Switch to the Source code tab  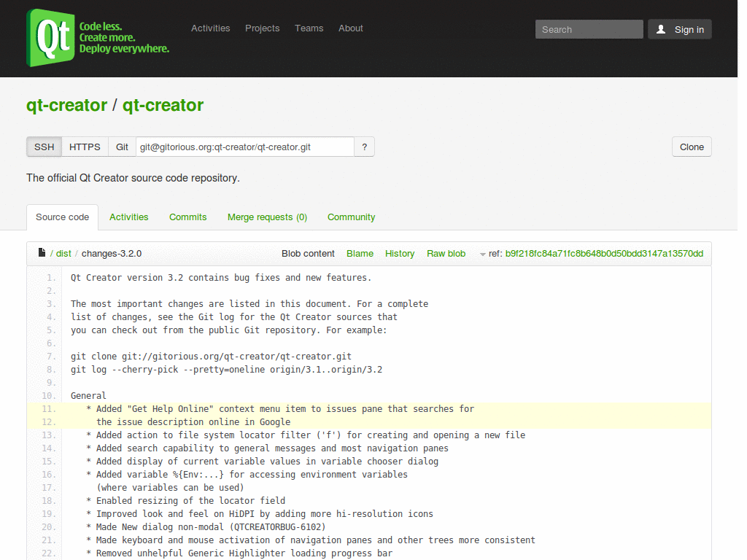pyautogui.click(x=63, y=217)
